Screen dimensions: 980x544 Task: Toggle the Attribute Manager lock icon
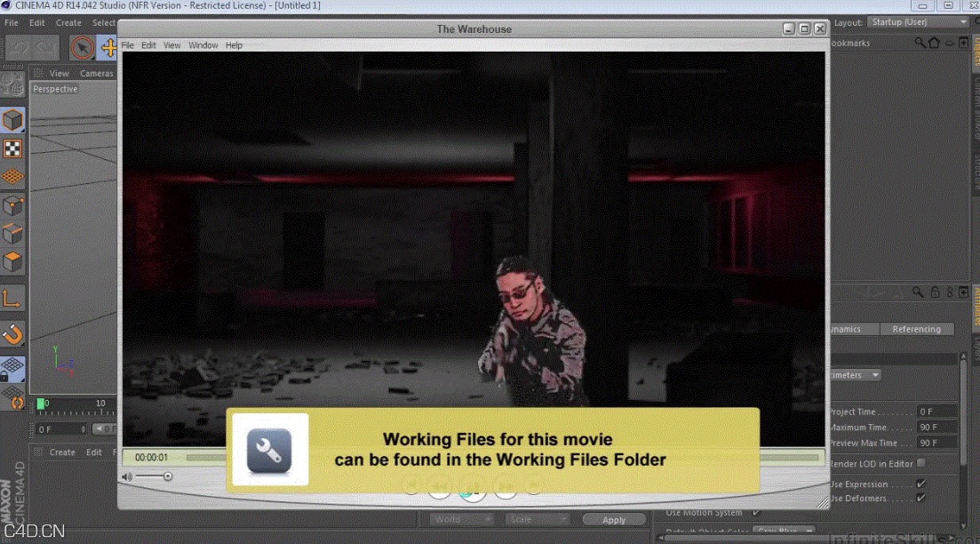tap(935, 292)
